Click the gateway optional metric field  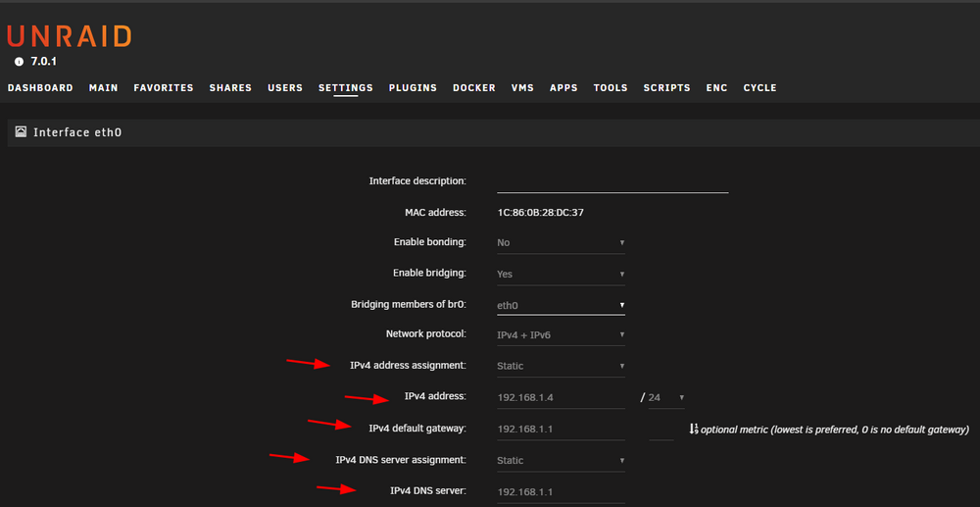pyautogui.click(x=661, y=430)
